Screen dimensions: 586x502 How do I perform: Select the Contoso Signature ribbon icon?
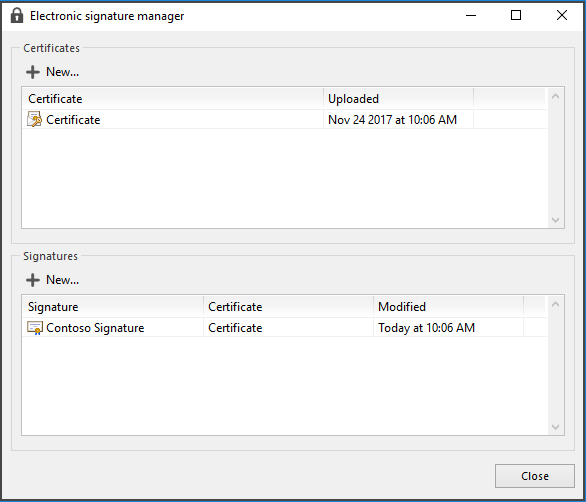35,328
